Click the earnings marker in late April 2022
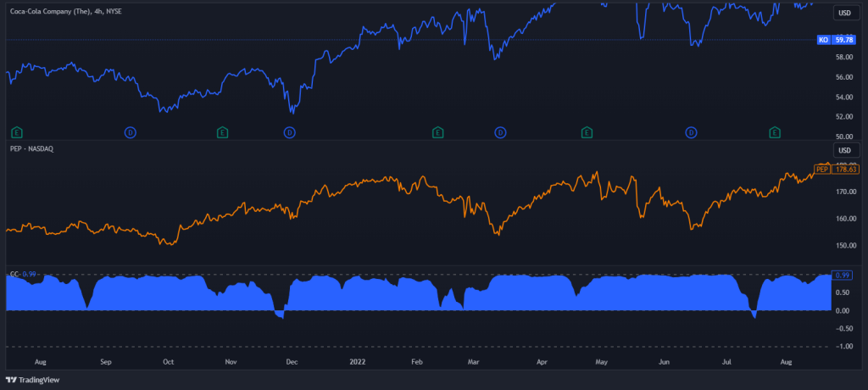This screenshot has height=390, width=868. tap(587, 132)
